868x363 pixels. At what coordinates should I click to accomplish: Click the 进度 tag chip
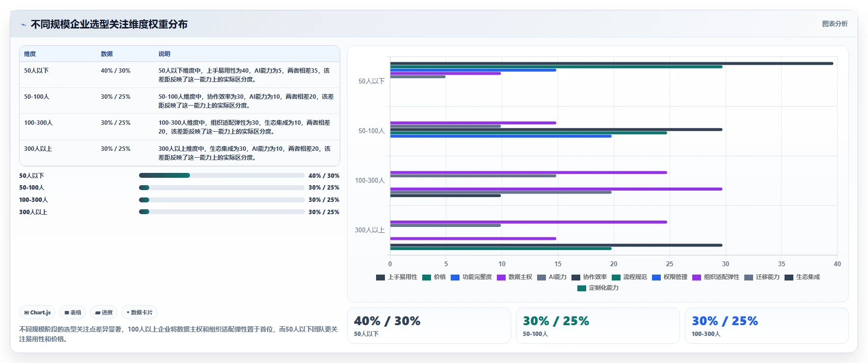[104, 312]
